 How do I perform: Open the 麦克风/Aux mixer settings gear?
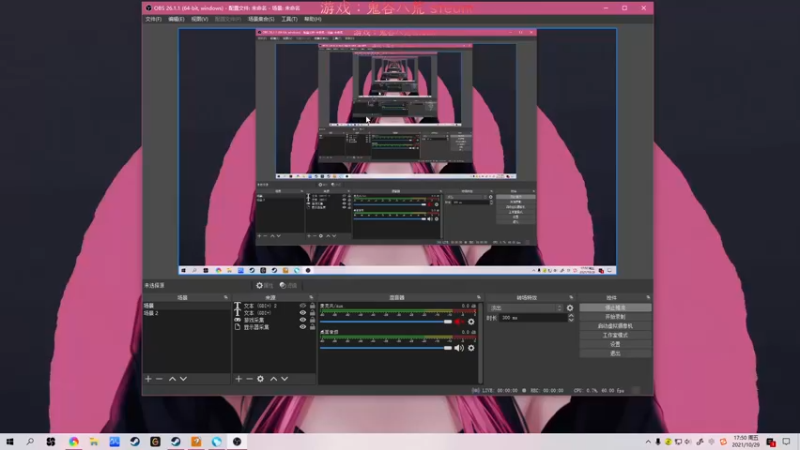pyautogui.click(x=471, y=322)
